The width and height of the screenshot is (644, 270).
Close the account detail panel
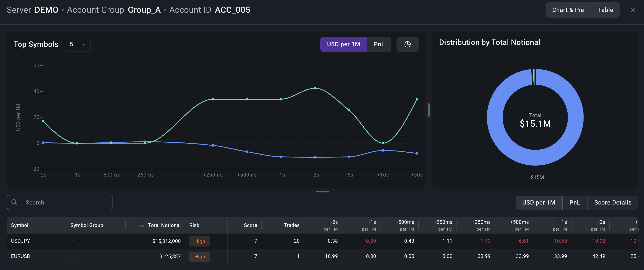[x=633, y=10]
